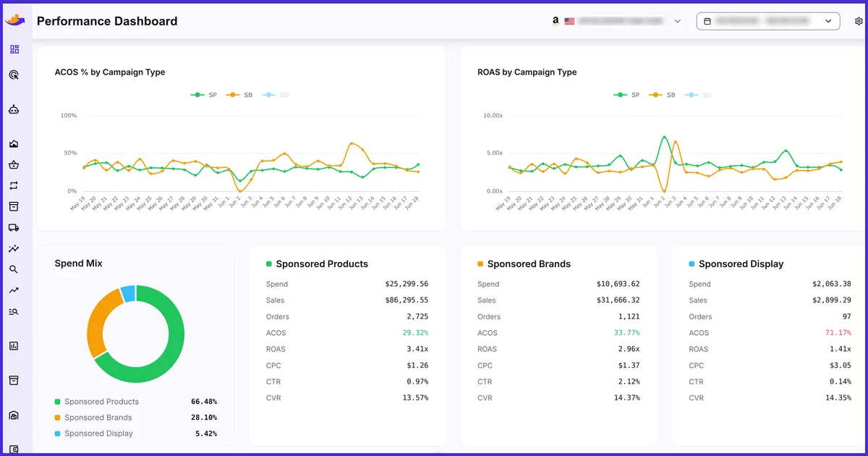Viewport: 868px width, 456px height.
Task: Open the magnifying glass search icon
Action: (x=14, y=269)
